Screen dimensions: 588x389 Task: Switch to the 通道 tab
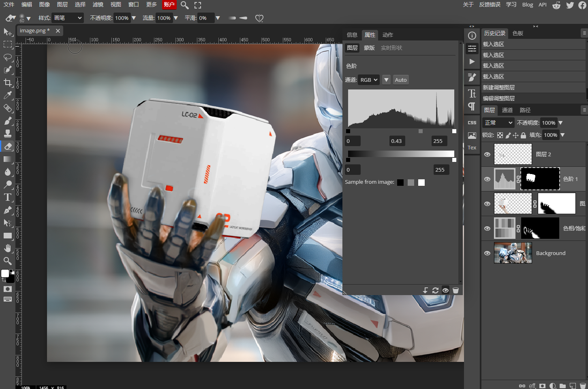click(x=507, y=110)
